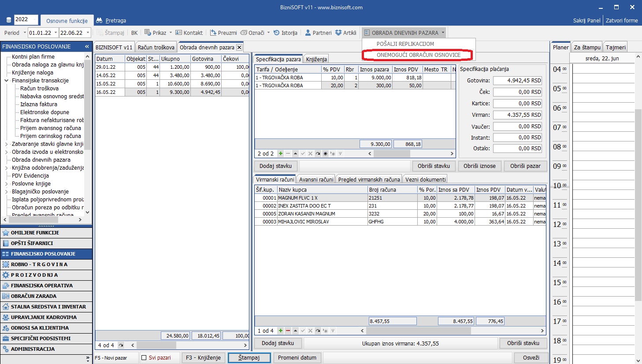Click the Pretraga binoculars icon
The height and width of the screenshot is (364, 642).
[x=99, y=21]
